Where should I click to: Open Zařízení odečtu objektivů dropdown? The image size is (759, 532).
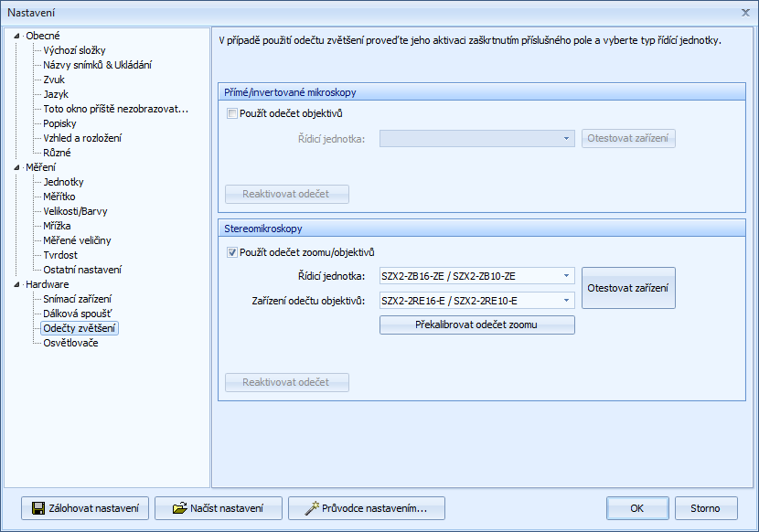click(x=566, y=301)
